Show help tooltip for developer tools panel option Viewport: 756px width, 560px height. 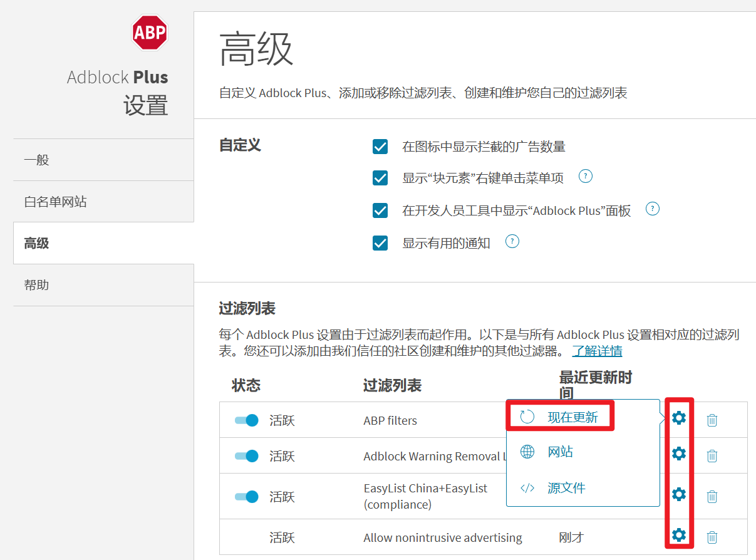coord(653,209)
